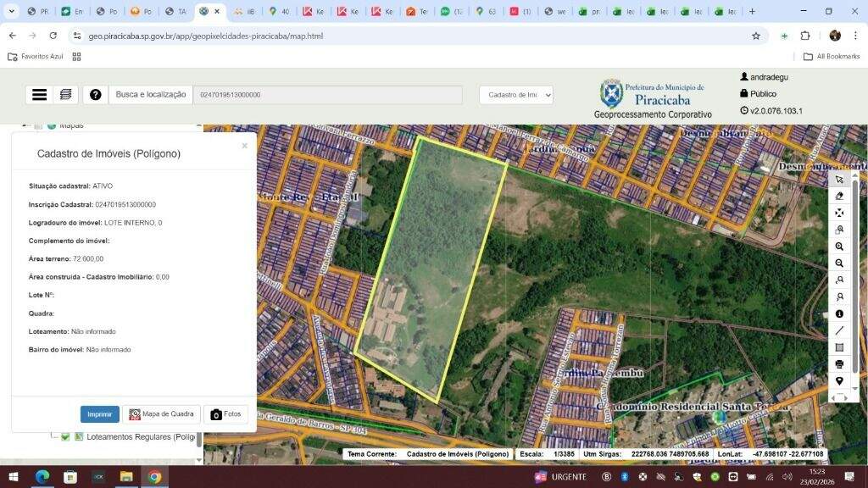Click the Público access label

tap(763, 93)
